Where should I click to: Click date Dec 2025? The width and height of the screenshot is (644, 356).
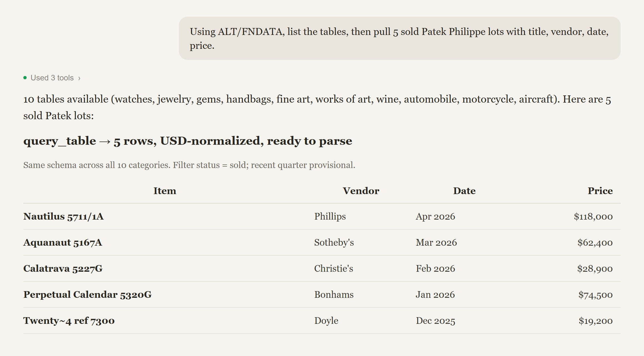435,321
